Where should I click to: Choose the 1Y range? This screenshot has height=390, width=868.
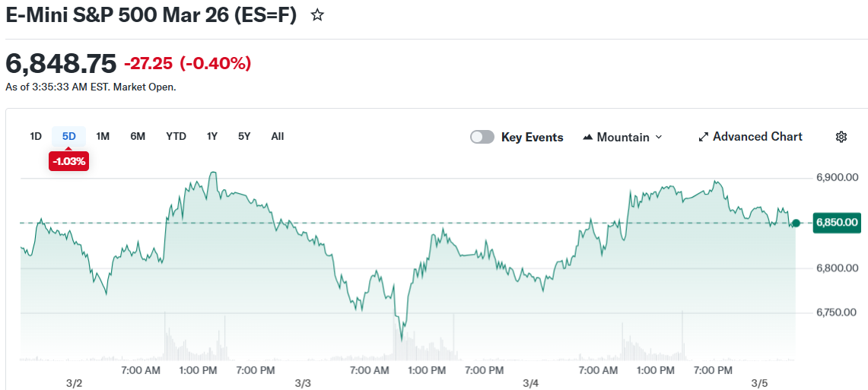(212, 136)
